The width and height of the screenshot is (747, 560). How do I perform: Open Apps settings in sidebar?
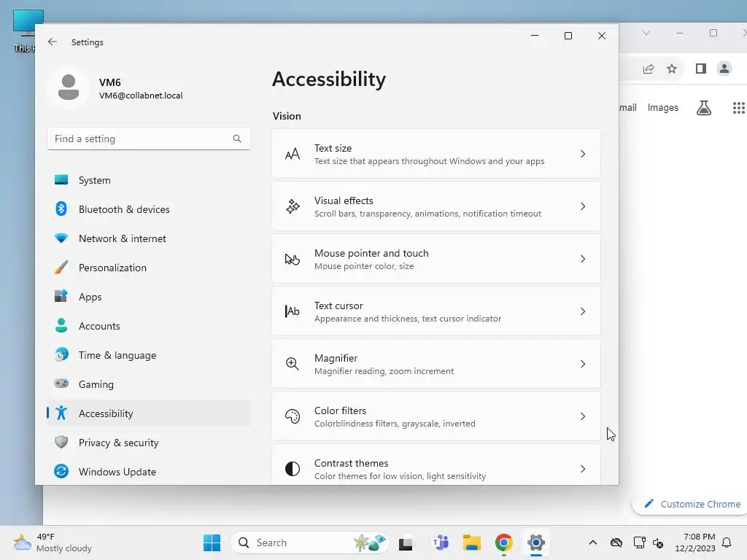click(x=149, y=297)
